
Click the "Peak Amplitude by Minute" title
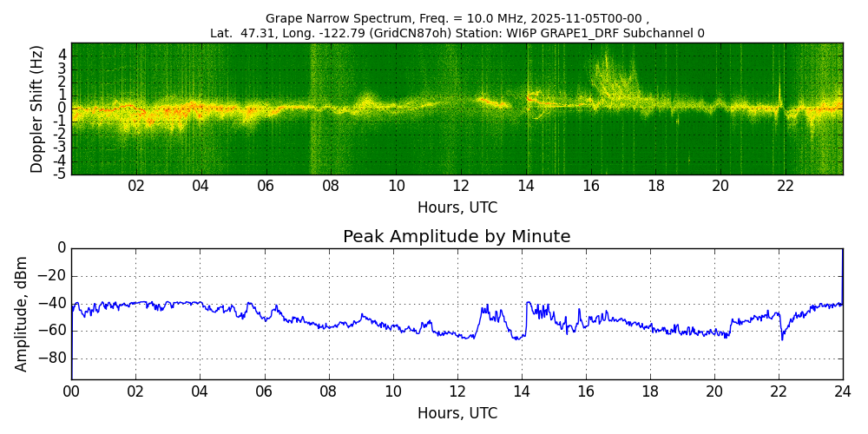point(457,237)
